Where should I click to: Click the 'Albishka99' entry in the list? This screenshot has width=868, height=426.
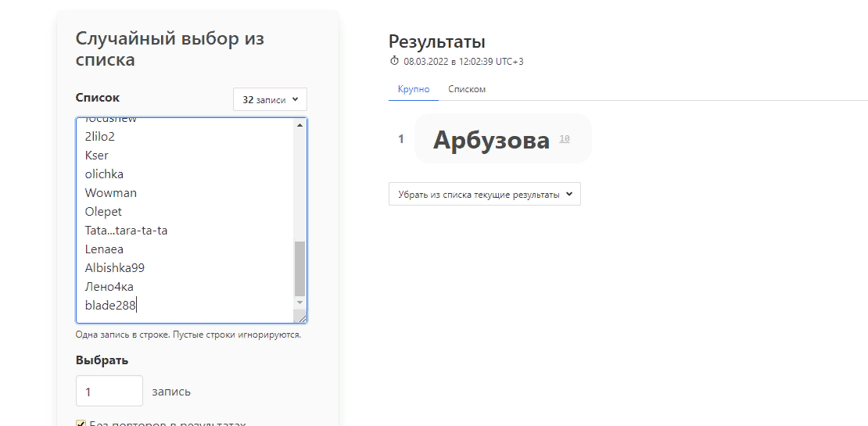tap(115, 268)
